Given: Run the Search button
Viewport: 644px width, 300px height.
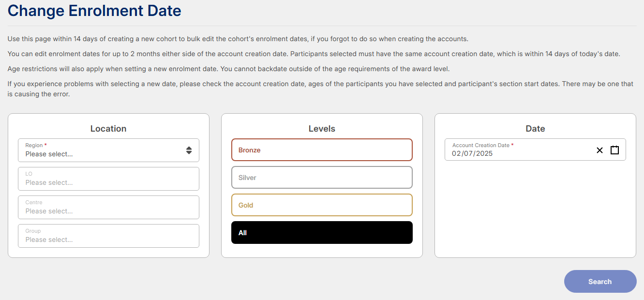Looking at the screenshot, I should click(x=600, y=282).
